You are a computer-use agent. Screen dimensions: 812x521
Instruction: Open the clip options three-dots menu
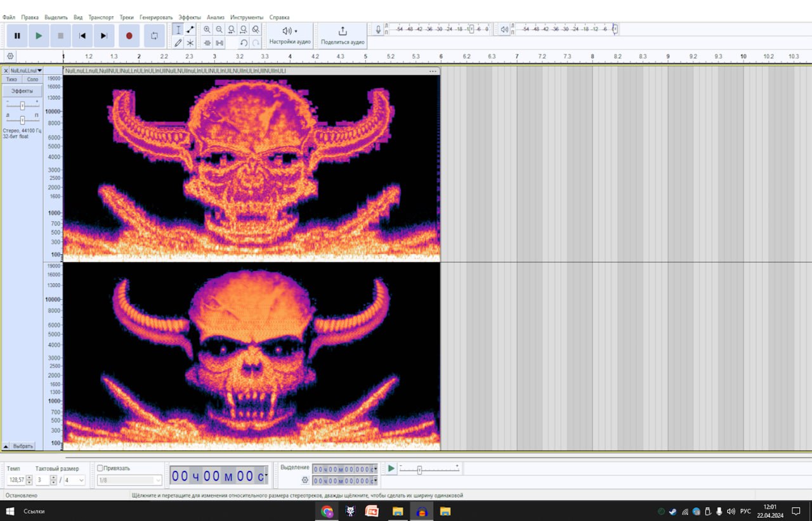(433, 71)
